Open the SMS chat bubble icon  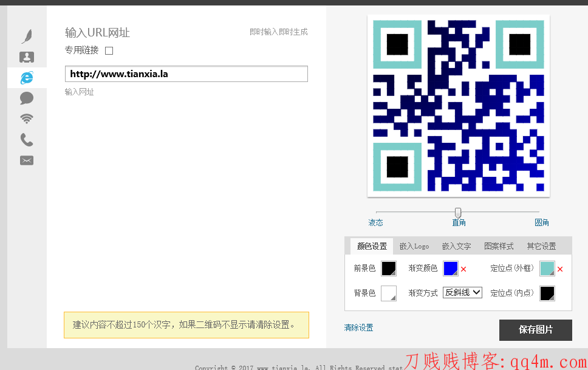point(27,98)
